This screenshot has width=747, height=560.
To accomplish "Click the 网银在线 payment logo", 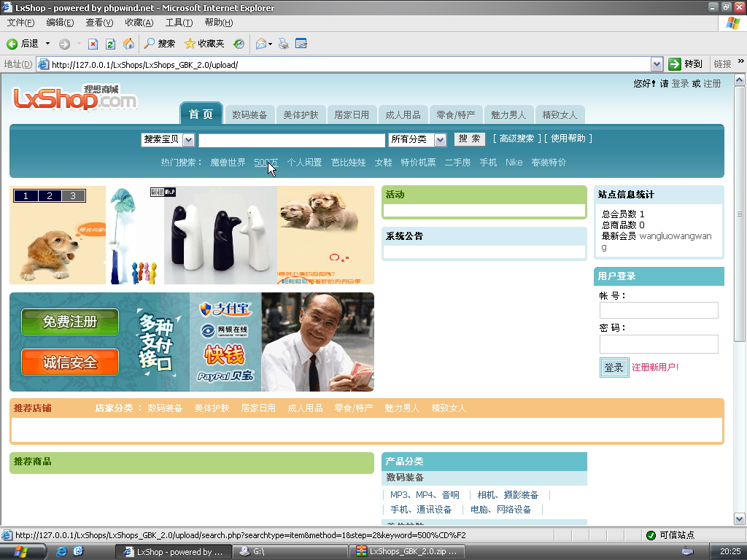I will (x=225, y=330).
